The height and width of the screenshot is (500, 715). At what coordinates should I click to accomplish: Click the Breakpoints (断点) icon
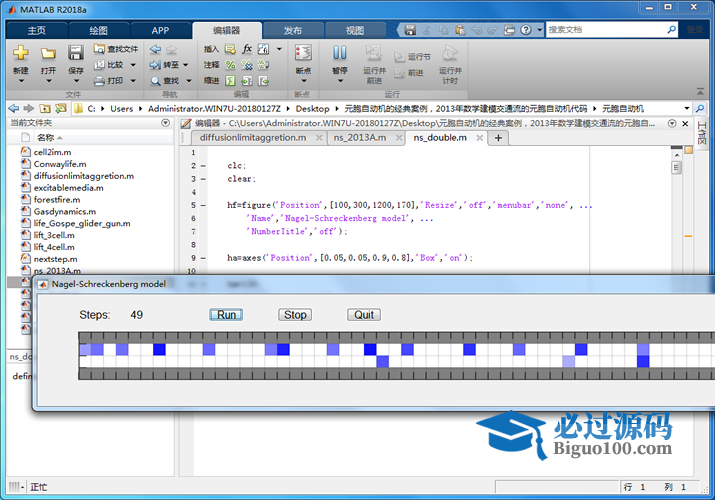click(303, 53)
